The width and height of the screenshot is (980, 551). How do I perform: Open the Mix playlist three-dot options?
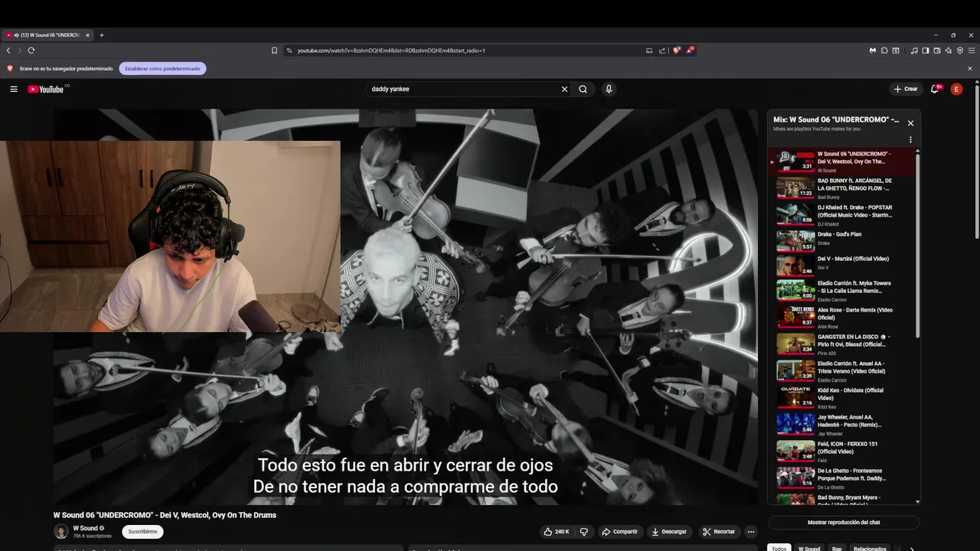pyautogui.click(x=910, y=140)
